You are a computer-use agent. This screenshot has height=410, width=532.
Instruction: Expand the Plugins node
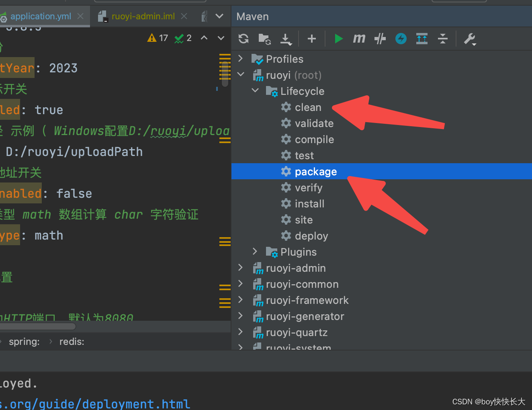pos(255,251)
